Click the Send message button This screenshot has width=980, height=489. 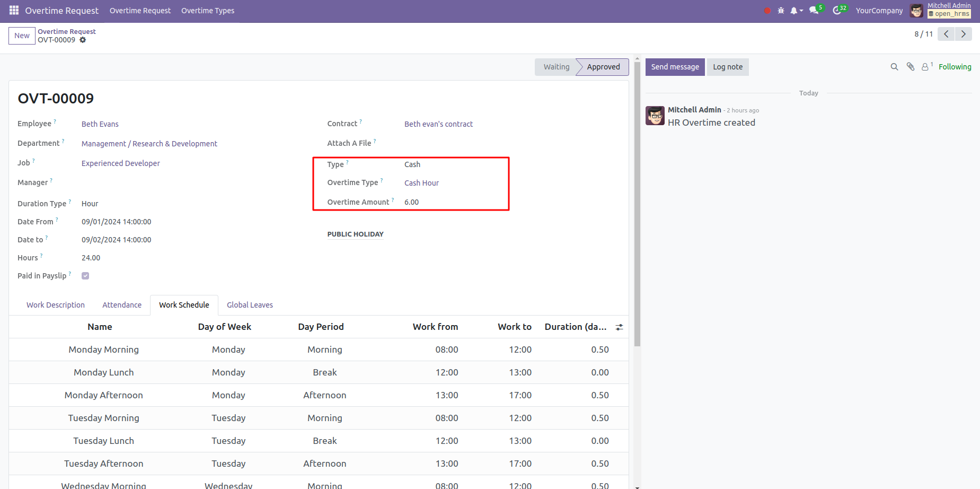(x=675, y=67)
